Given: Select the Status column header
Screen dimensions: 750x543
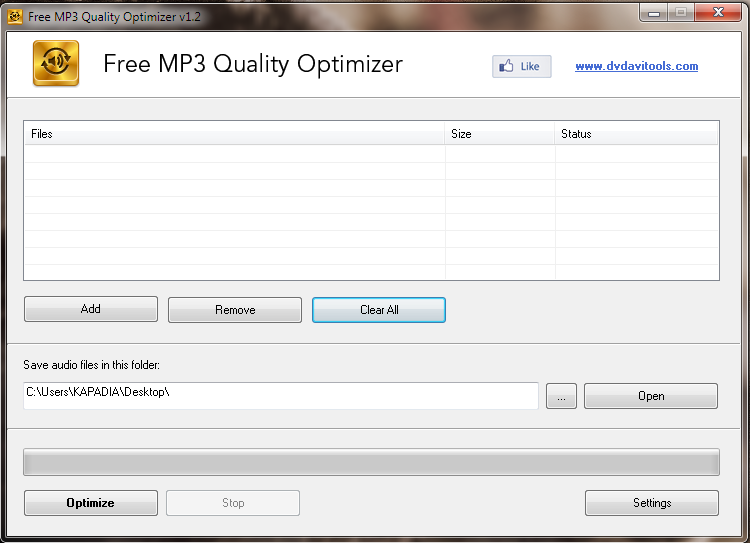Looking at the screenshot, I should click(x=636, y=134).
